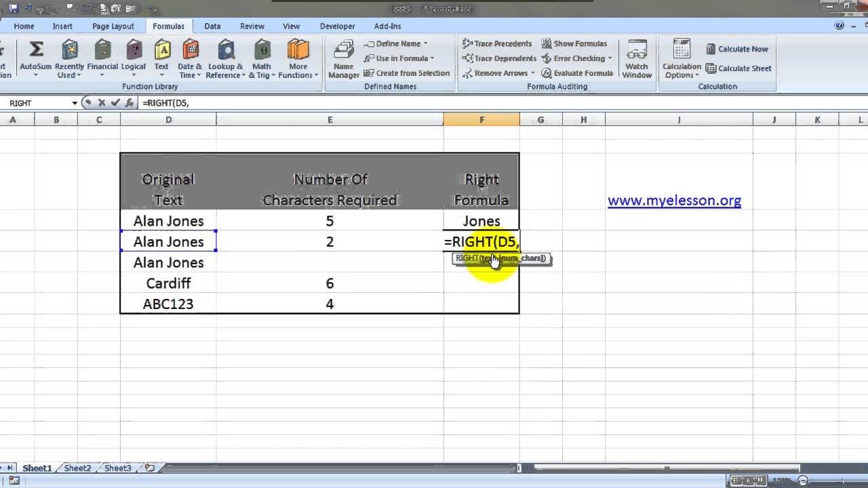Open the Developer ribbon tab
This screenshot has width=868, height=488.
tap(337, 26)
